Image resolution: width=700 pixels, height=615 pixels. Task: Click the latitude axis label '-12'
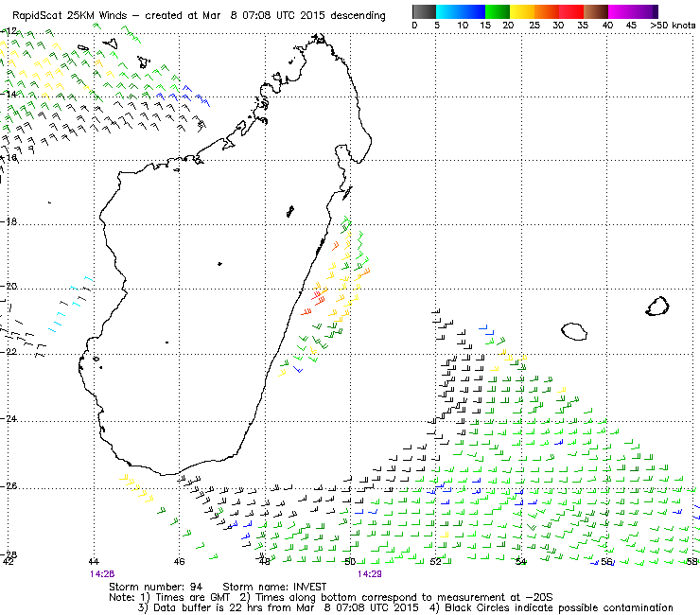tap(9, 31)
